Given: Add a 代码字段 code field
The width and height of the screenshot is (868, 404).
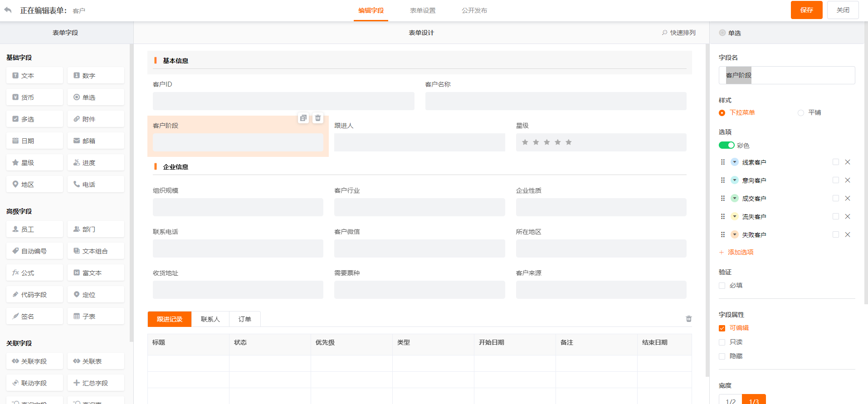Looking at the screenshot, I should tap(34, 294).
